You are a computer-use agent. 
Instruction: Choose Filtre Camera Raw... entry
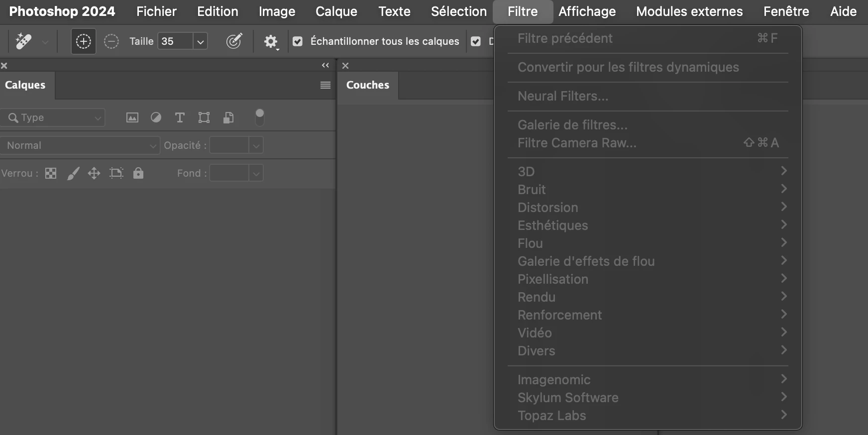coord(648,143)
